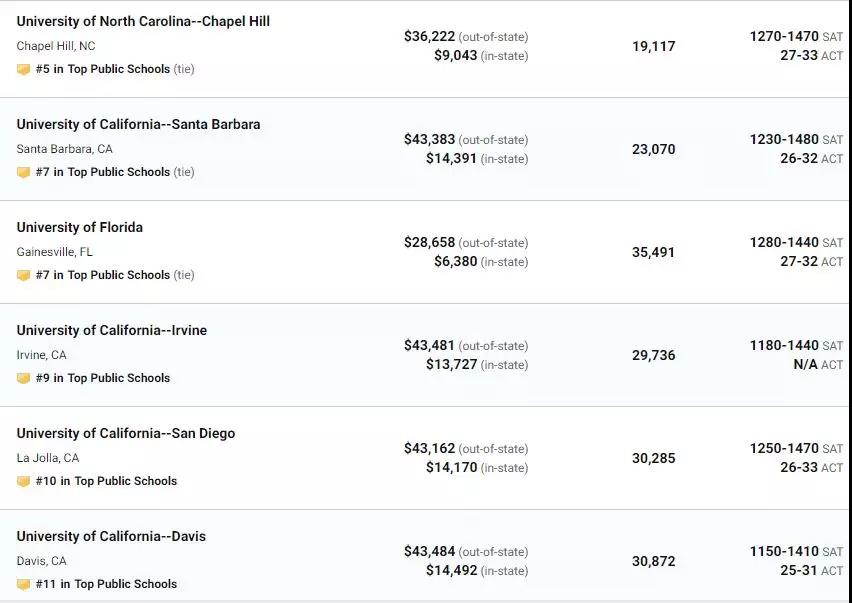Open University of California--Davis profile
The image size is (852, 603).
click(x=111, y=536)
